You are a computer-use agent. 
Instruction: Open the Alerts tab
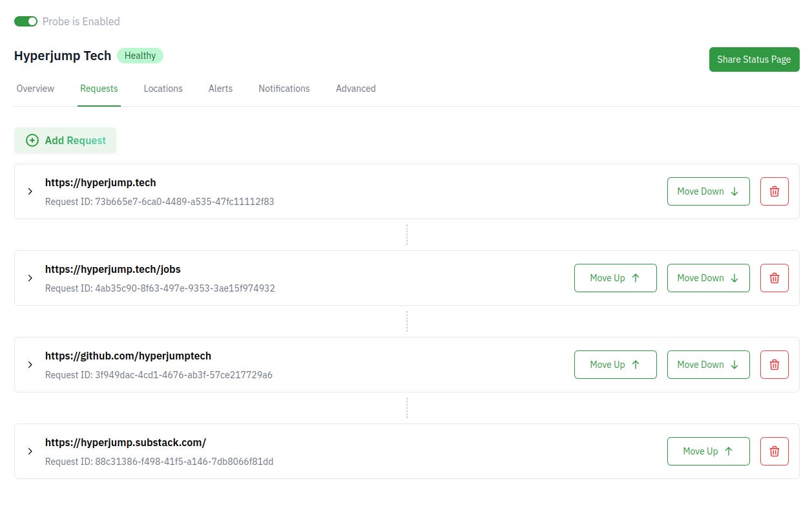click(220, 89)
